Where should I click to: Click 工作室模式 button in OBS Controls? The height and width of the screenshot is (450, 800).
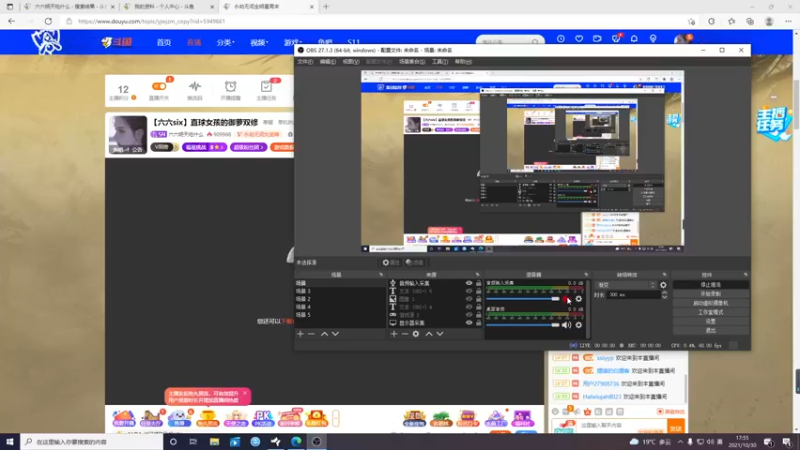[711, 312]
